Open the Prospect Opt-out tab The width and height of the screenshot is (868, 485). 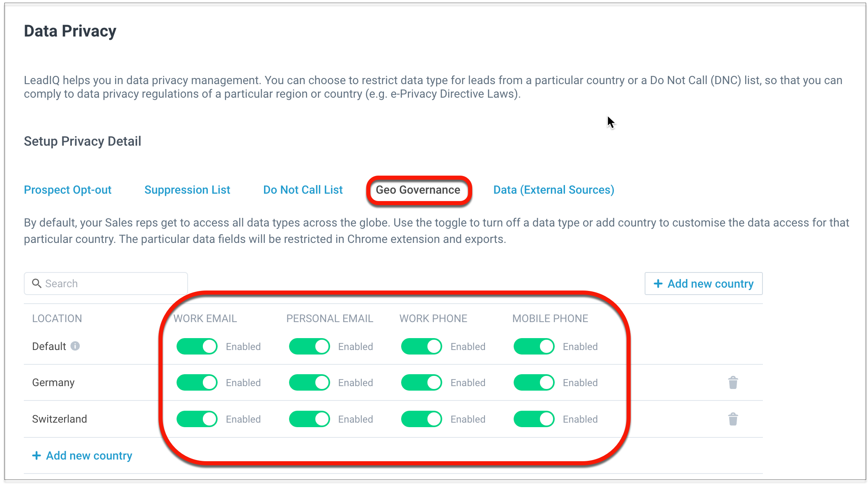pos(68,190)
